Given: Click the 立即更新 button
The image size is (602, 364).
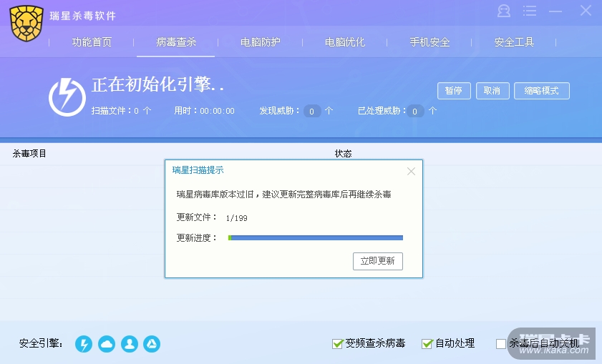Looking at the screenshot, I should pos(378,261).
